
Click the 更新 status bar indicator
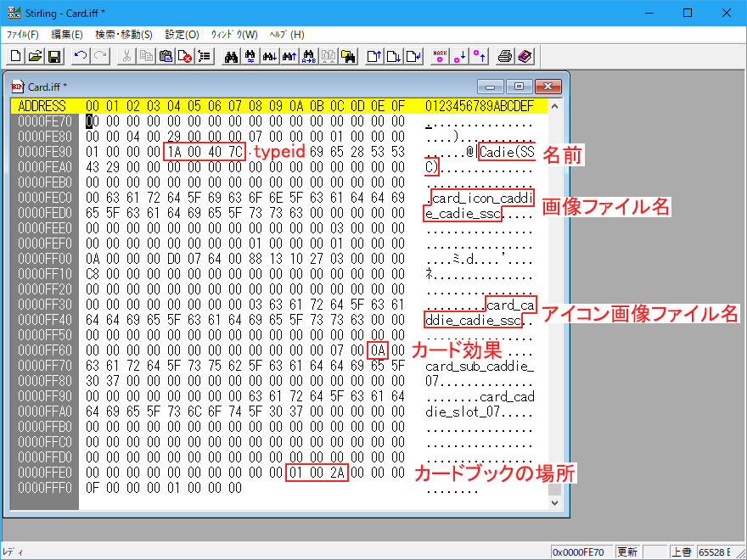(627, 552)
